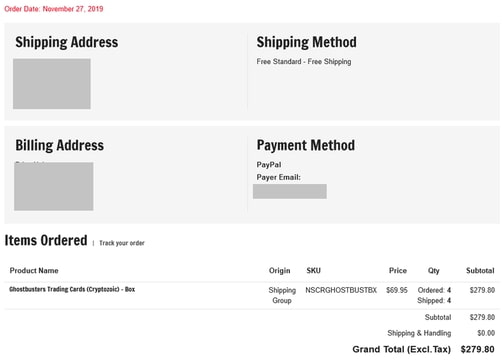Click the Billing Address heading

coord(60,146)
